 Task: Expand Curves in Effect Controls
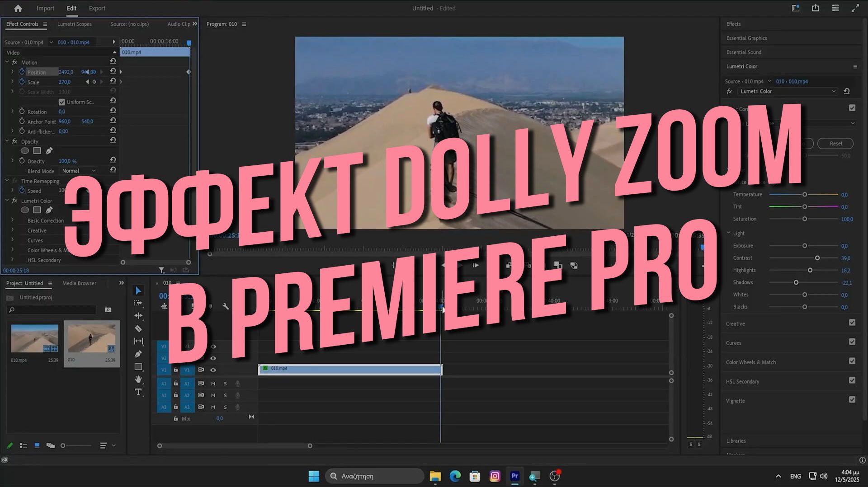click(12, 240)
